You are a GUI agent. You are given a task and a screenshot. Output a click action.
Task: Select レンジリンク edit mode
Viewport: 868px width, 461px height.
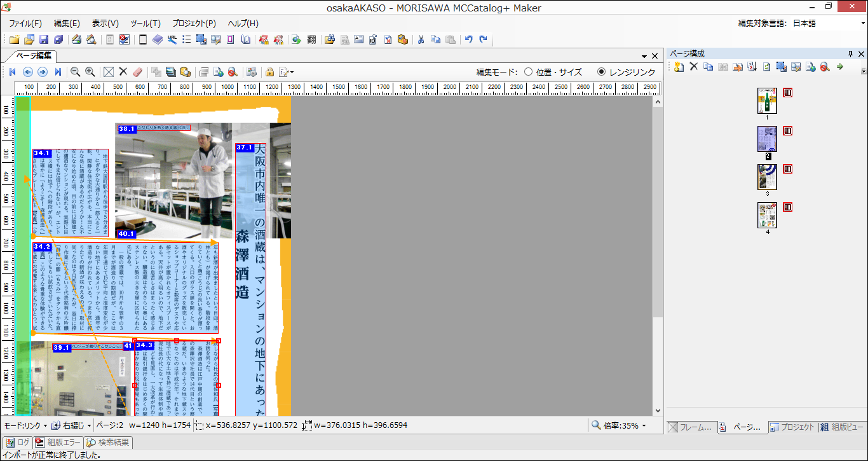(627, 72)
